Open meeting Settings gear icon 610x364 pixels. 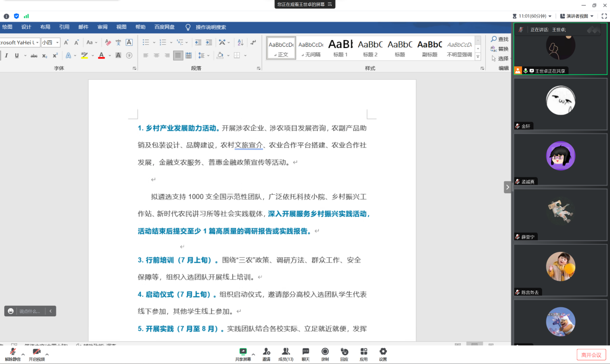coord(383,352)
